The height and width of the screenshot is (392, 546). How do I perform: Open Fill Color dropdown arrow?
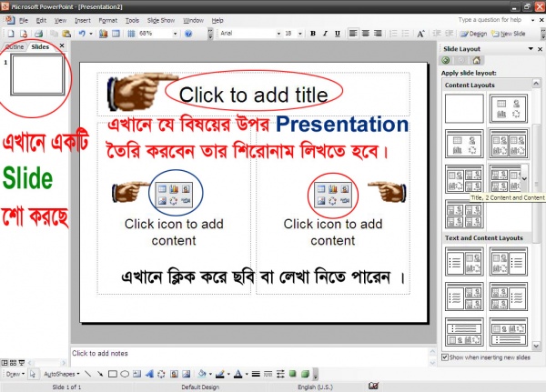point(210,374)
